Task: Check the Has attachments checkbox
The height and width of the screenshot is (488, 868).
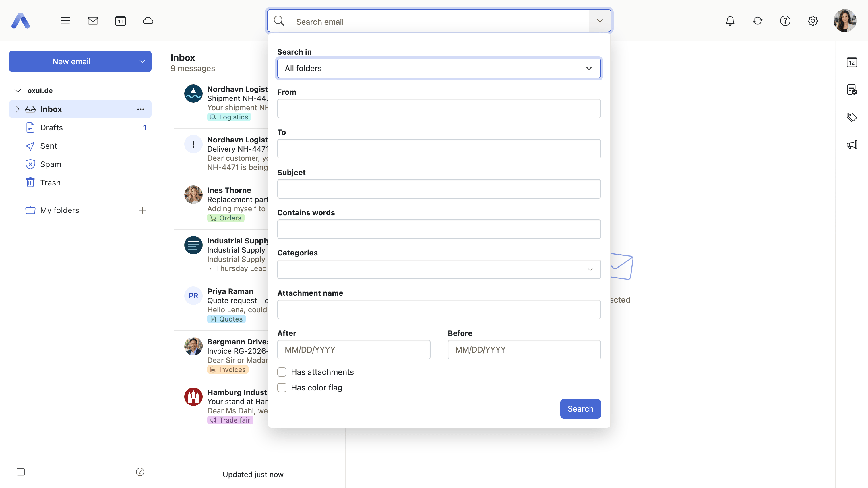Action: pyautogui.click(x=282, y=372)
